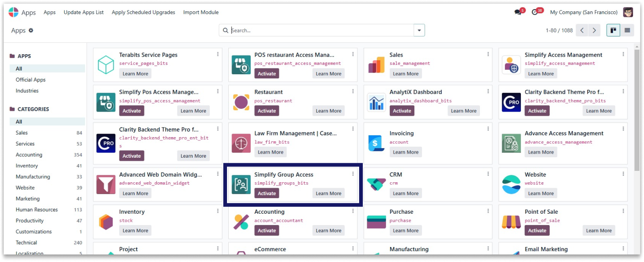Click the Terabits Service Pages cube icon

(x=106, y=65)
